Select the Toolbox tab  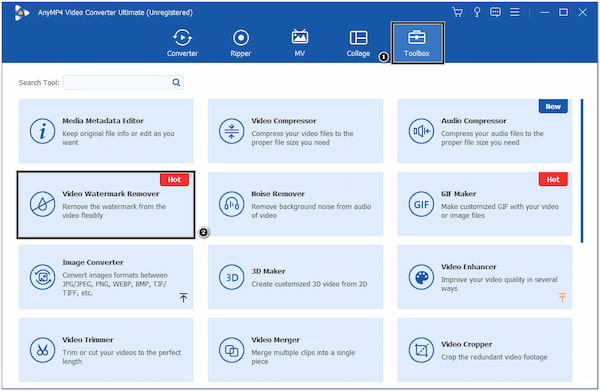(417, 42)
